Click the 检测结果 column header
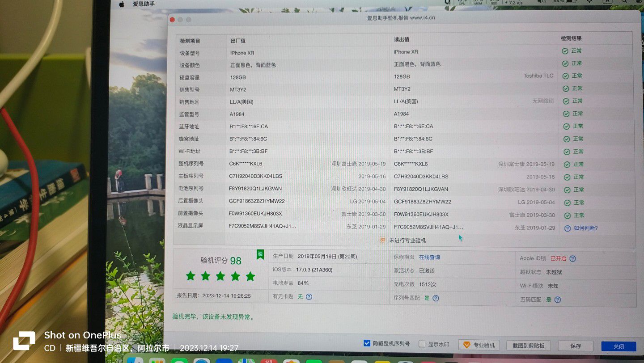 tap(571, 38)
